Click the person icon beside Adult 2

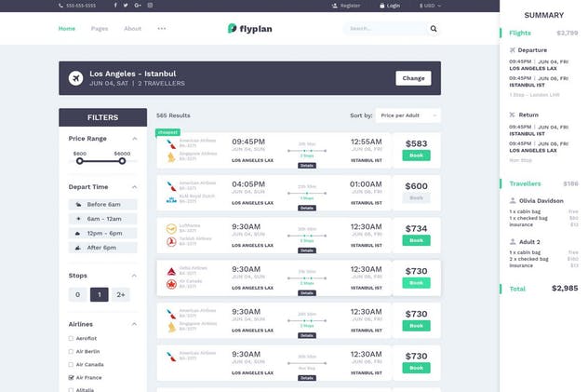pyautogui.click(x=513, y=241)
